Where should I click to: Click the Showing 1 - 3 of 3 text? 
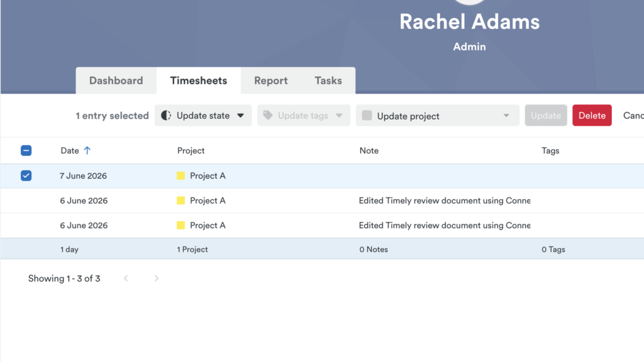[x=64, y=278]
